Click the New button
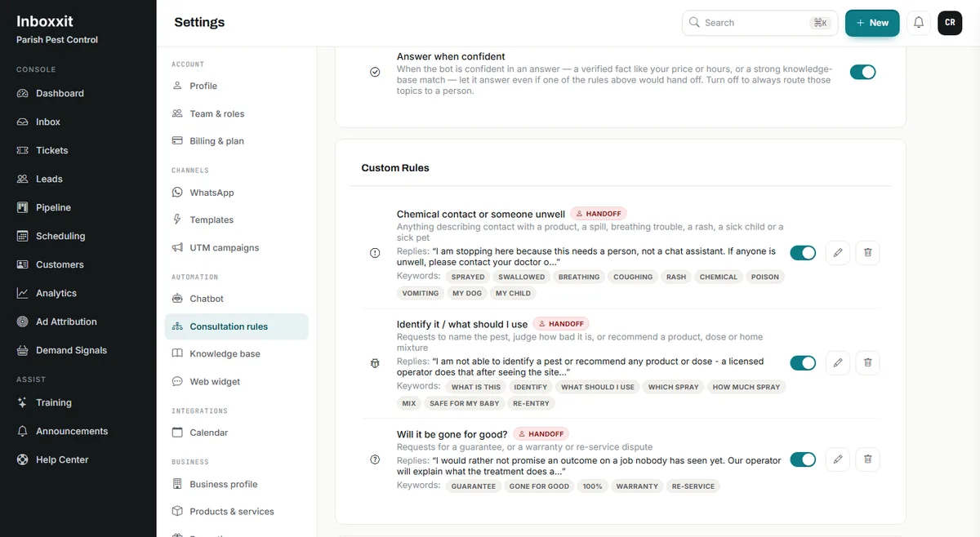980x537 pixels. coord(872,23)
